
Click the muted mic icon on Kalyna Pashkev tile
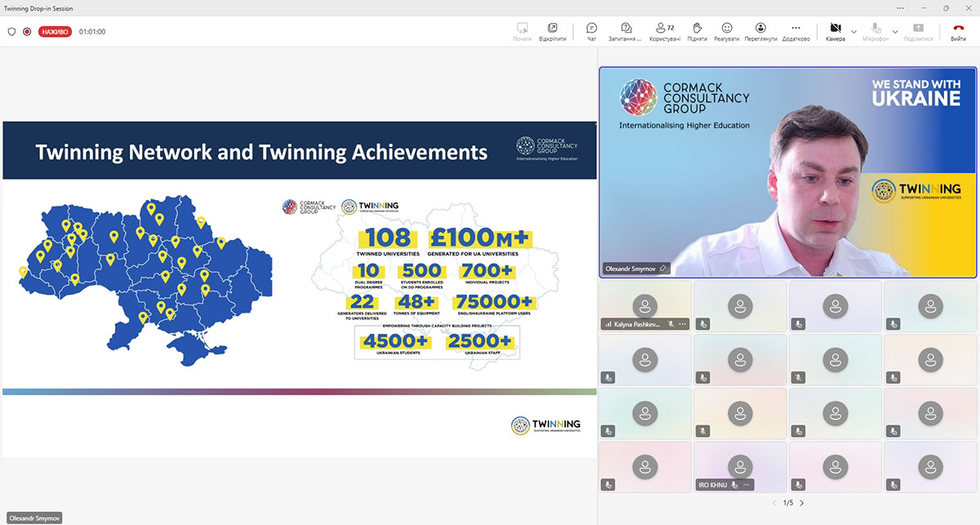[670, 324]
